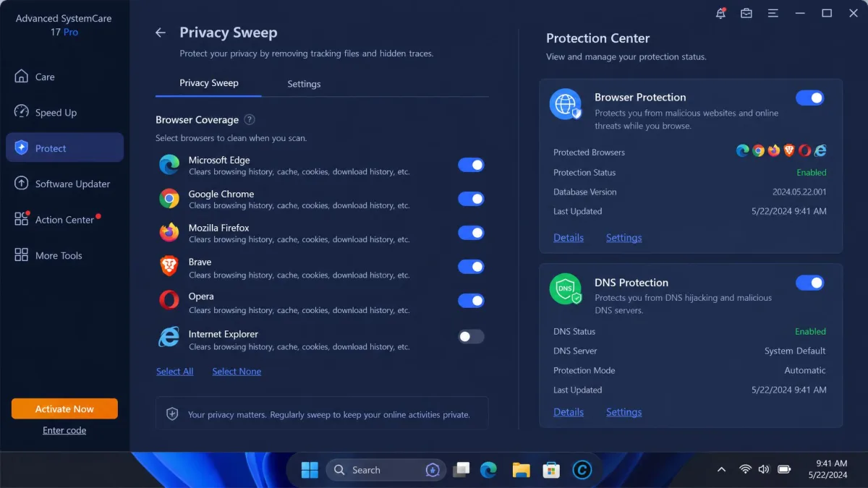
Task: Open Action Center in sidebar
Action: 65,219
